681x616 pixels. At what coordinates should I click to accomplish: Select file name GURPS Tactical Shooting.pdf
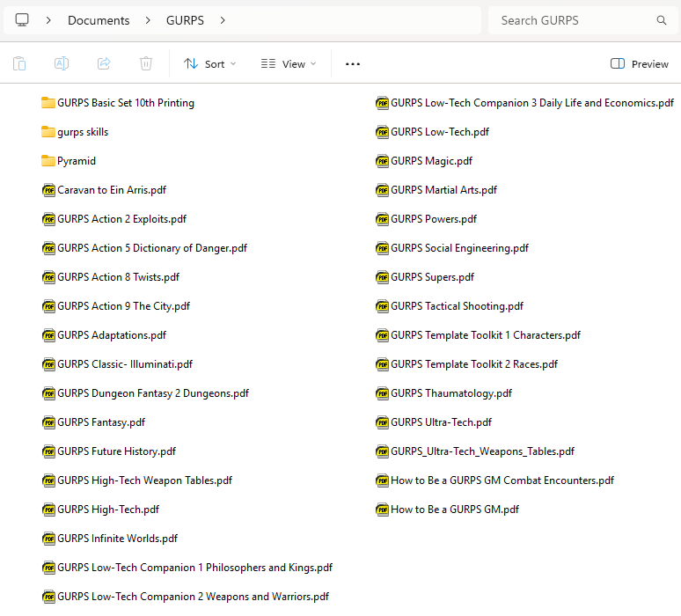point(458,306)
